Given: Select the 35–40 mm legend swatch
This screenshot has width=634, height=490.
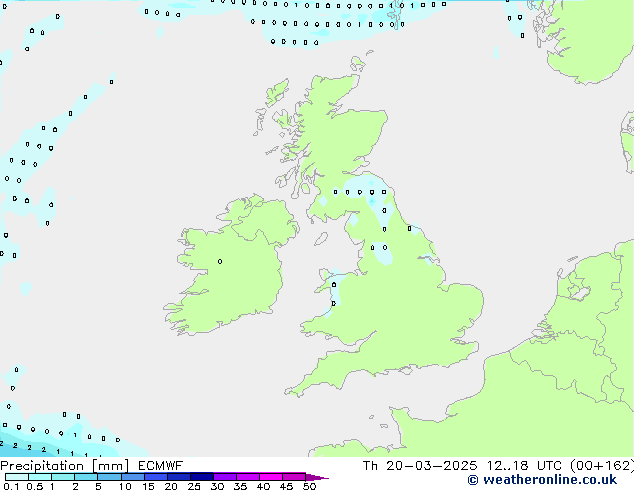Looking at the screenshot, I should [247, 477].
